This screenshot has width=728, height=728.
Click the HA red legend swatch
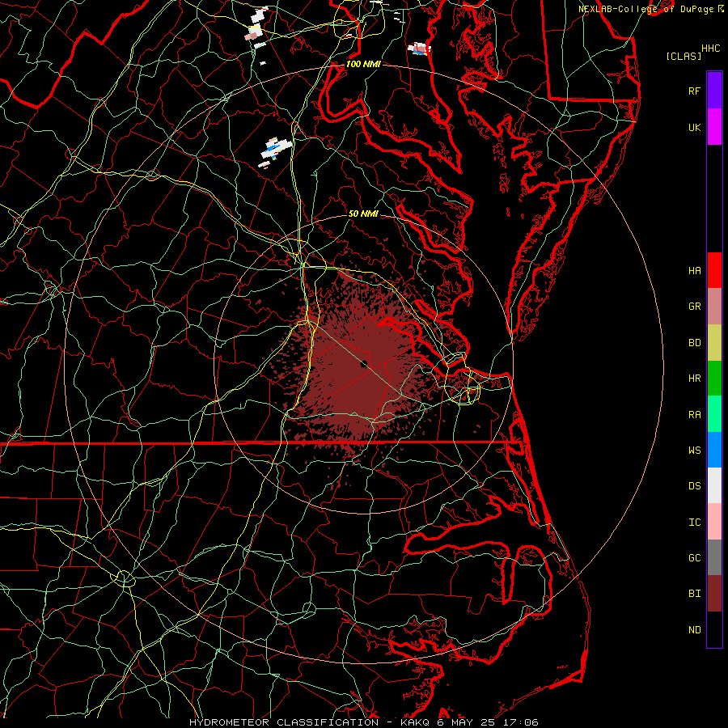click(714, 270)
